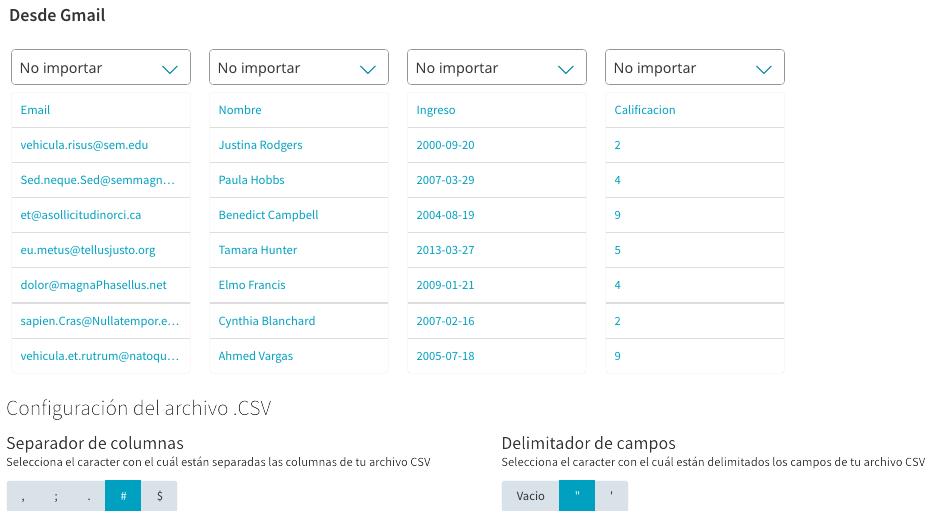Expand the dropdown above the Calificacion column
This screenshot has height=515, width=932.
695,67
